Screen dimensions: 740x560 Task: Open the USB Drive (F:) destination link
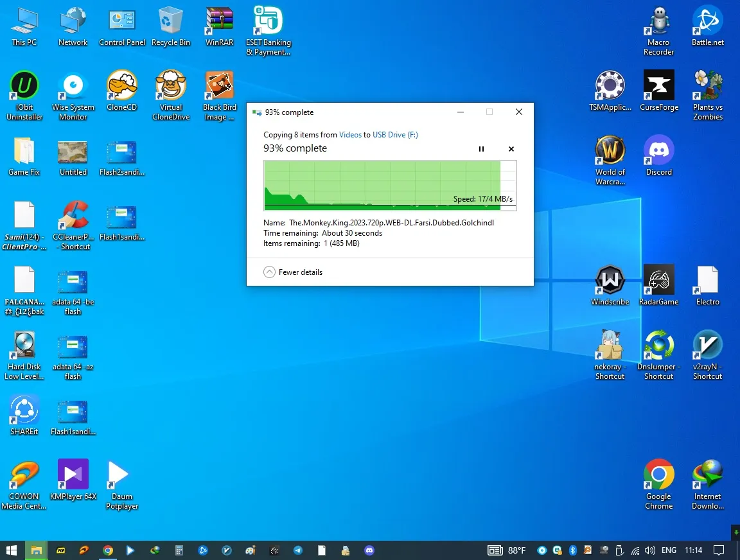click(395, 135)
